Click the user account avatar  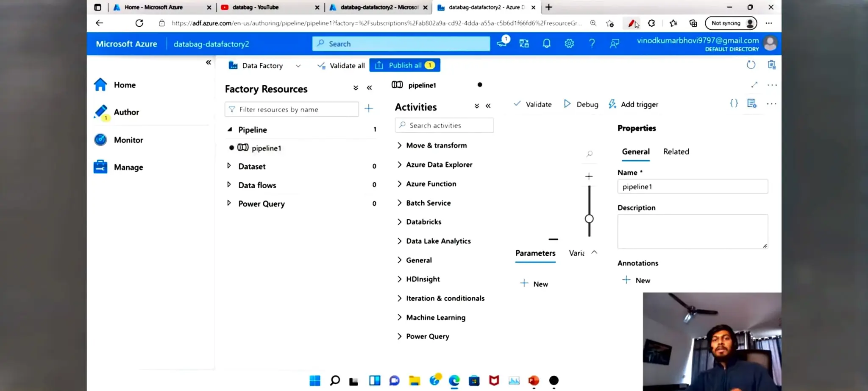(x=770, y=43)
